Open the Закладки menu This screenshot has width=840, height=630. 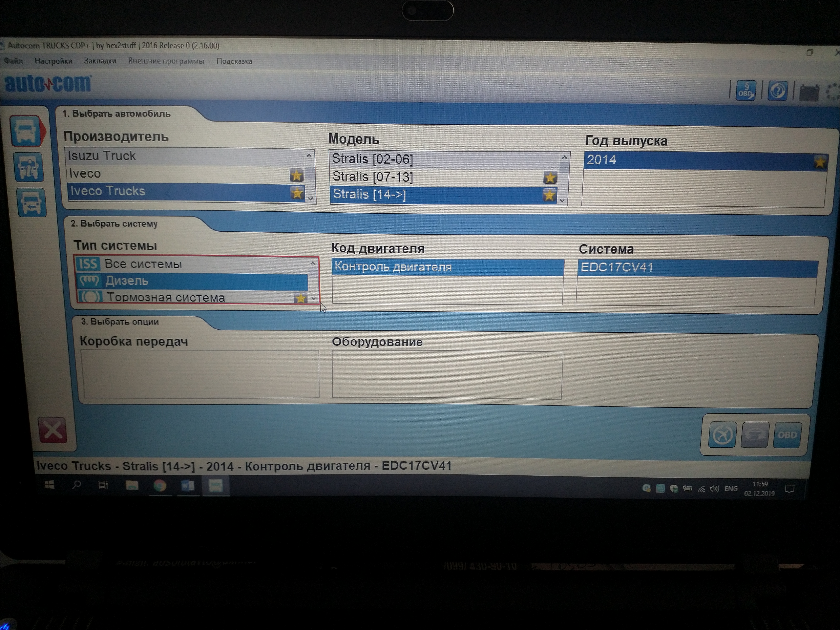pyautogui.click(x=100, y=61)
